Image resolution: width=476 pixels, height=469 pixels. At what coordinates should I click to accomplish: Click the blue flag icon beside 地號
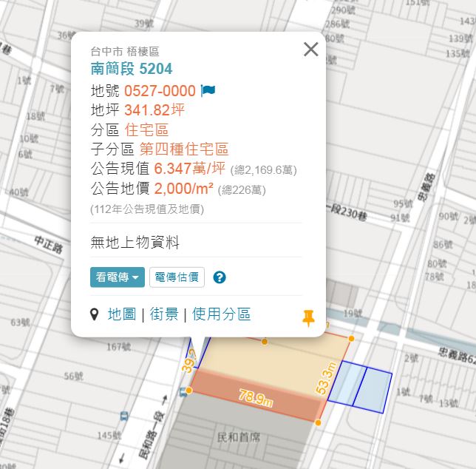208,90
